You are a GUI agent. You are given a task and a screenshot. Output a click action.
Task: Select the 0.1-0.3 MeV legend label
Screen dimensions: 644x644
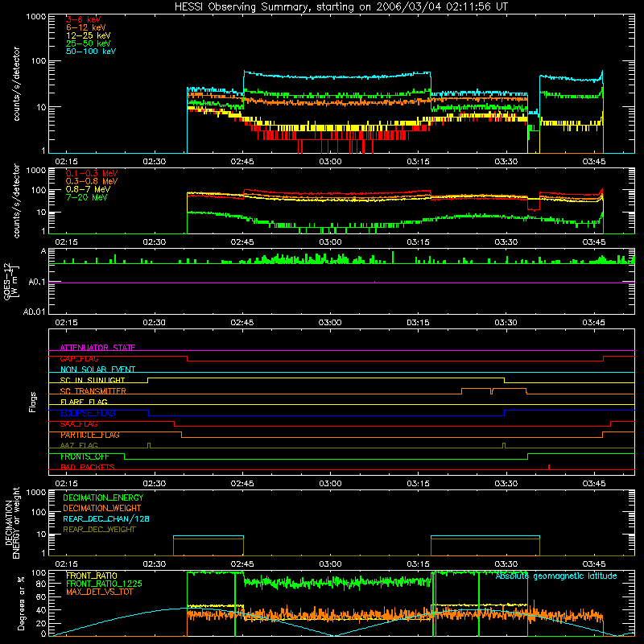(x=92, y=173)
